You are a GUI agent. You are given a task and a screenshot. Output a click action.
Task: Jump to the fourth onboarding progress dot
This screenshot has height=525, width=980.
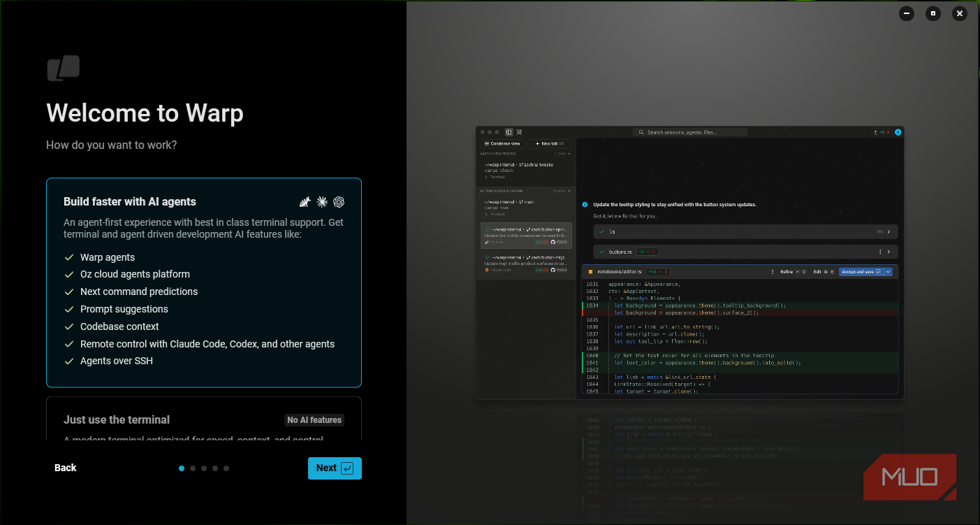point(215,468)
